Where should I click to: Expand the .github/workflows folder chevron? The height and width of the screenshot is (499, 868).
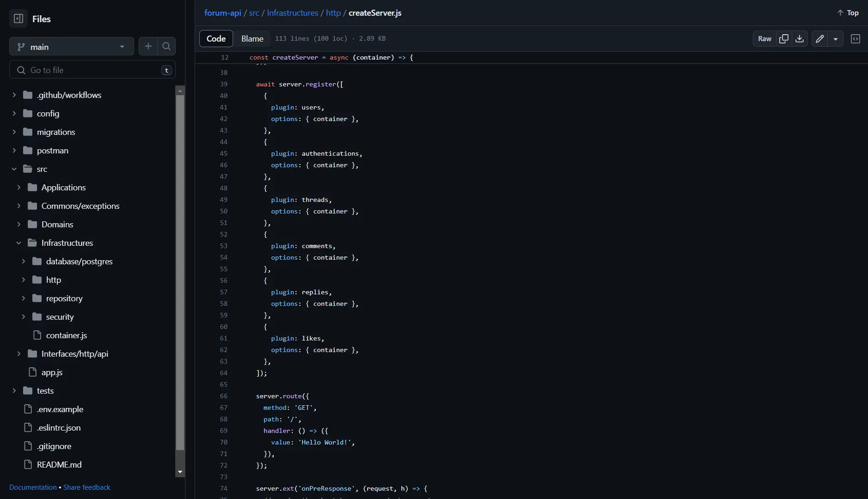[x=14, y=95]
